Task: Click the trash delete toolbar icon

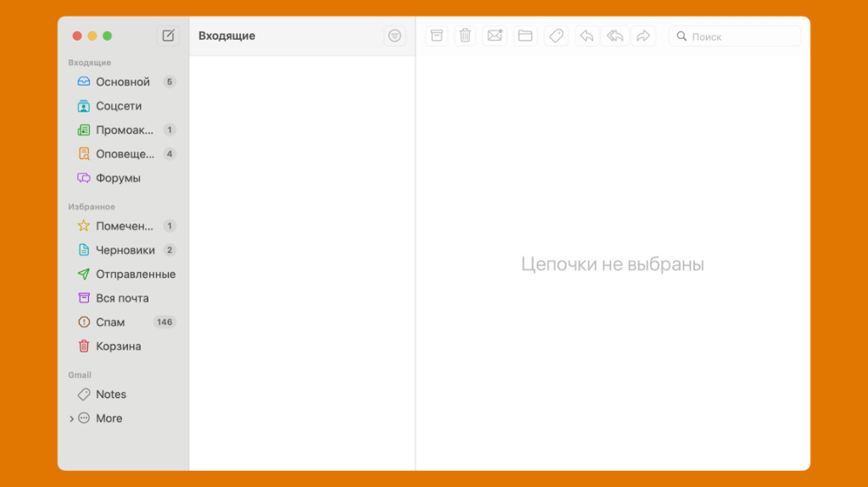Action: [465, 36]
